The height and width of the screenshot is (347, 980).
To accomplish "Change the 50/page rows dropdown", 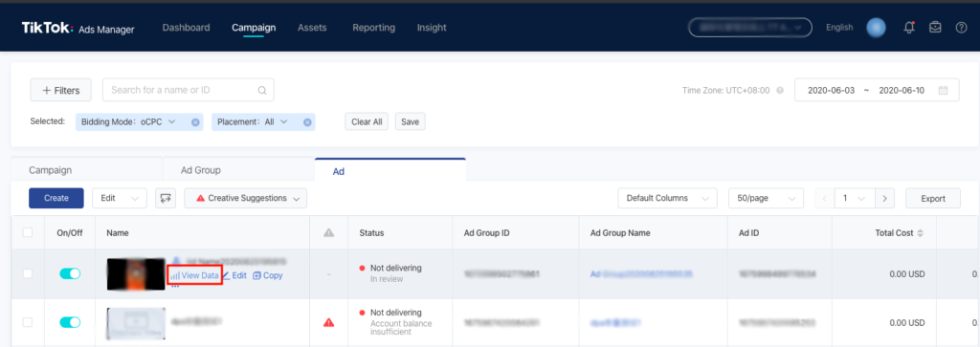I will pyautogui.click(x=766, y=198).
